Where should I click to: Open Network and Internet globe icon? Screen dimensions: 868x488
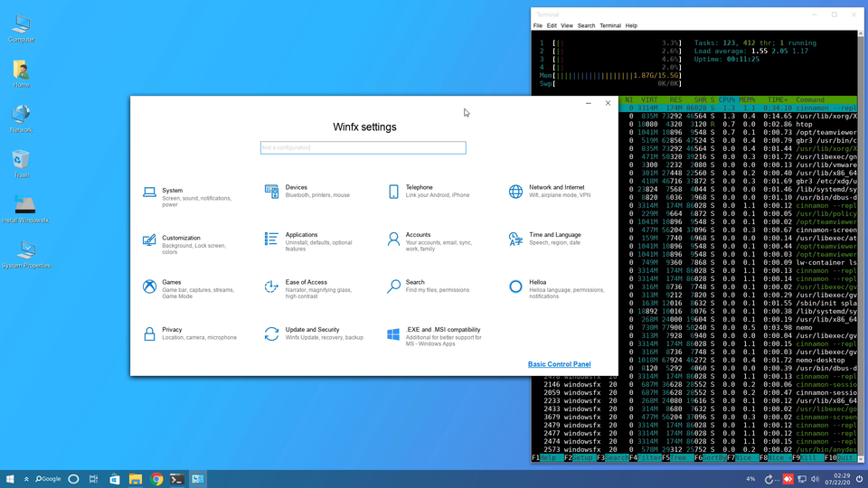(515, 192)
